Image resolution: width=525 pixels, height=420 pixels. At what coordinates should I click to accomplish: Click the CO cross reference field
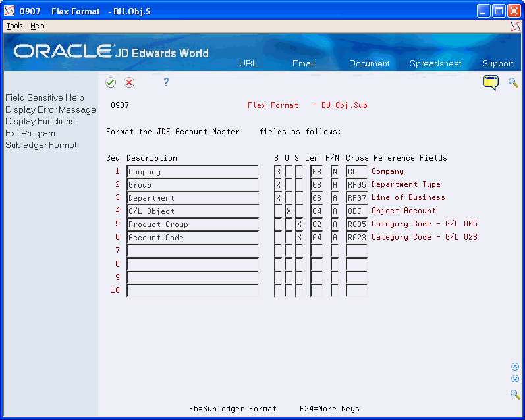[x=356, y=172]
